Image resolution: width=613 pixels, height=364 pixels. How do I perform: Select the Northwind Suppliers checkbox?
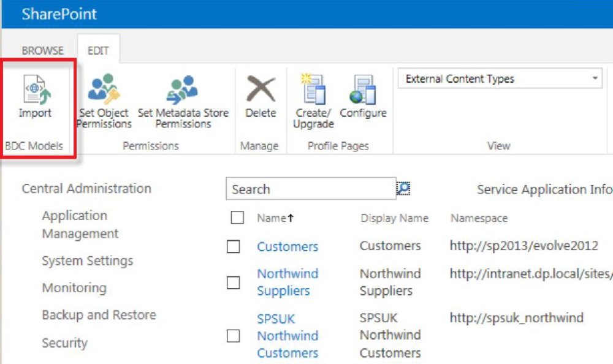pyautogui.click(x=234, y=282)
